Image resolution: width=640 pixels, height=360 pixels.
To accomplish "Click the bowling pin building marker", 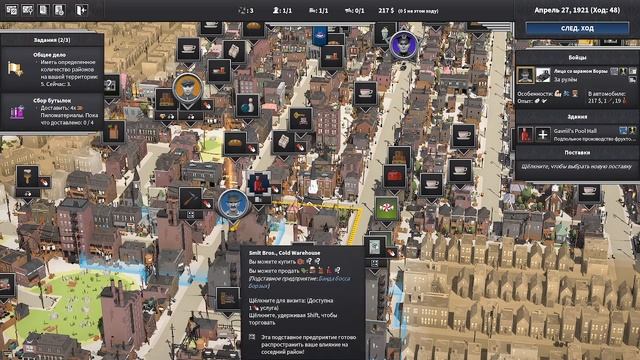I will click(x=248, y=106).
